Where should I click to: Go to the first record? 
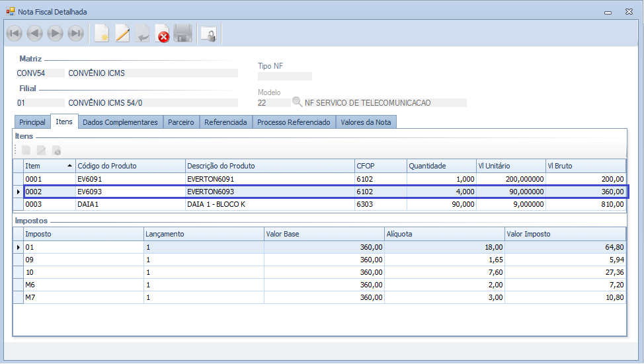tap(14, 34)
